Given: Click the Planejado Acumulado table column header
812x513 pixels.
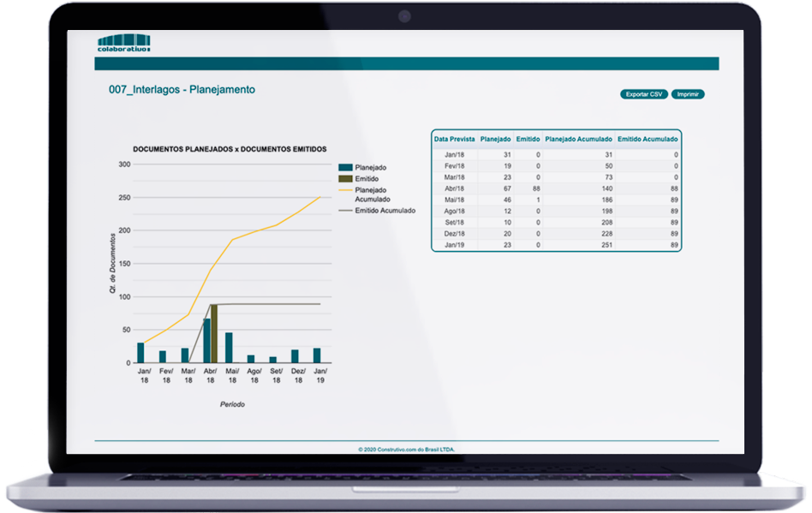Looking at the screenshot, I should tap(578, 139).
